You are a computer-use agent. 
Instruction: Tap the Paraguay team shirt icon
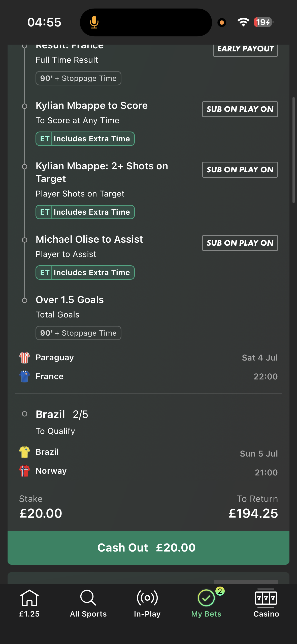coord(24,358)
